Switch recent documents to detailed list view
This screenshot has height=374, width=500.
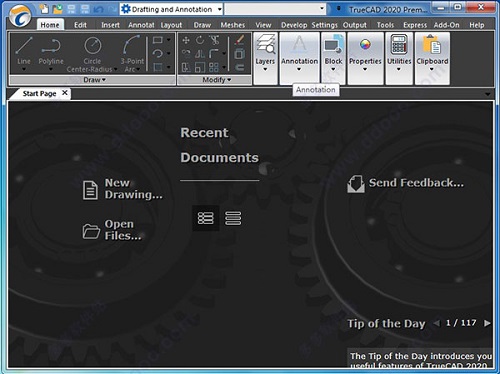pyautogui.click(x=206, y=218)
